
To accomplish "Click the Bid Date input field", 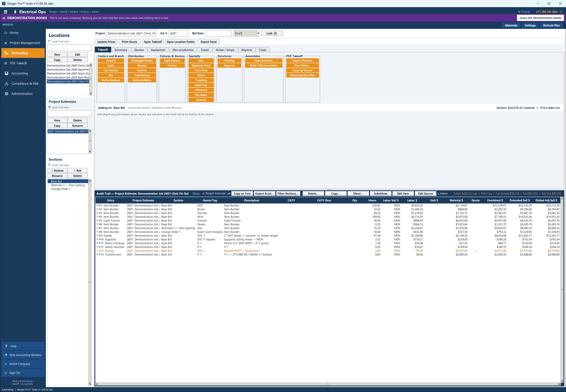I will click(x=218, y=33).
